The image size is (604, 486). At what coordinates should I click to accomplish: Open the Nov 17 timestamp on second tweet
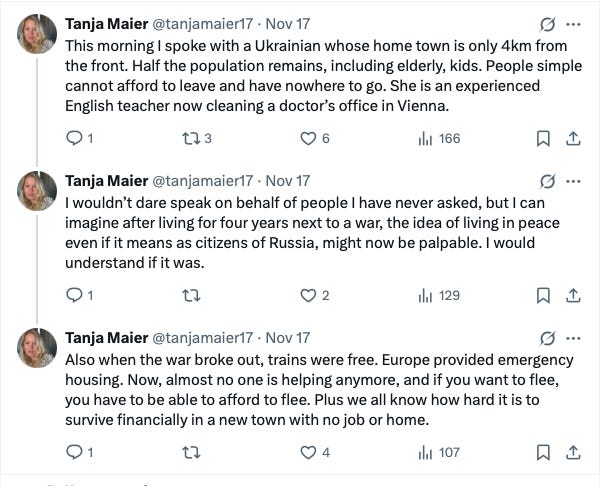(x=289, y=180)
